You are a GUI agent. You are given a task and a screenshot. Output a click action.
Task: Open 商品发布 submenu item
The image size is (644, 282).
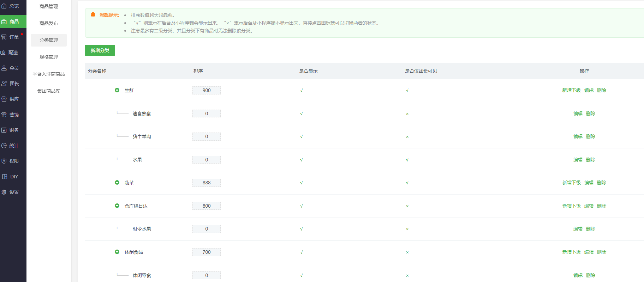point(49,23)
